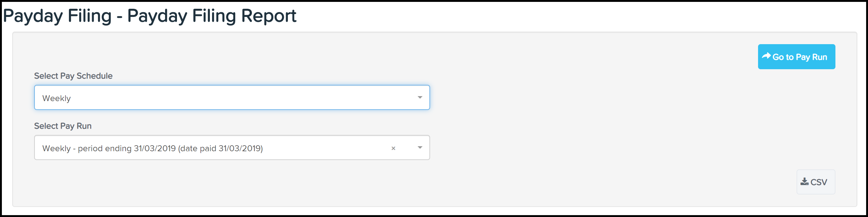This screenshot has width=868, height=217.
Task: Open the Pay Schedule dropdown caret
Action: click(420, 97)
